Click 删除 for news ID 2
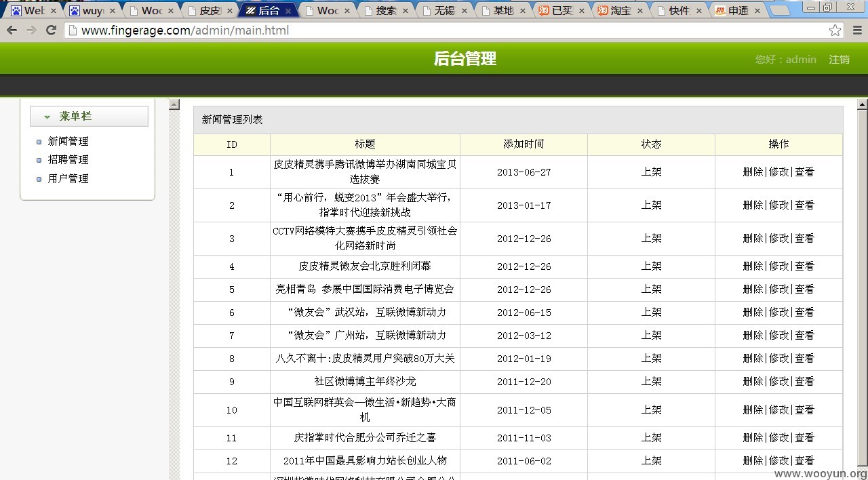The height and width of the screenshot is (480, 868). click(x=753, y=205)
